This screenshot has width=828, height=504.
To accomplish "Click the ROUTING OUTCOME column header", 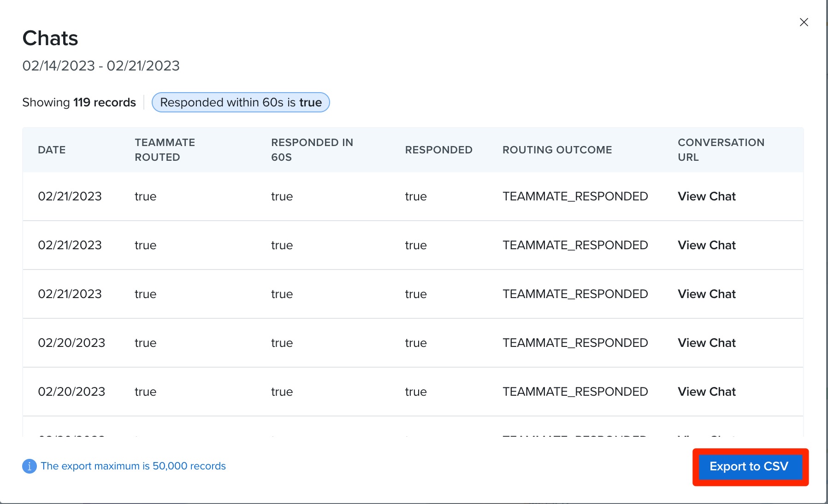I will tap(557, 150).
